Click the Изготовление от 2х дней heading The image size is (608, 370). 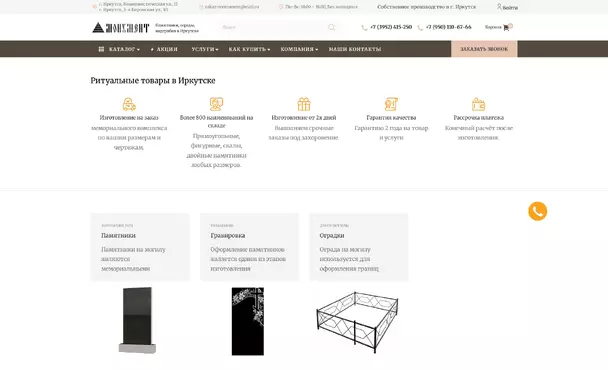coord(304,118)
